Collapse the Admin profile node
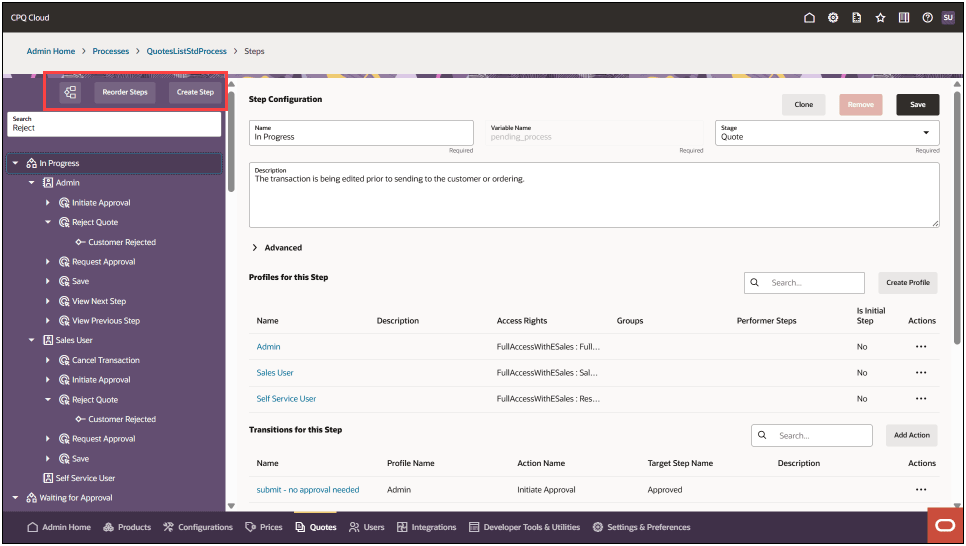 [x=31, y=183]
